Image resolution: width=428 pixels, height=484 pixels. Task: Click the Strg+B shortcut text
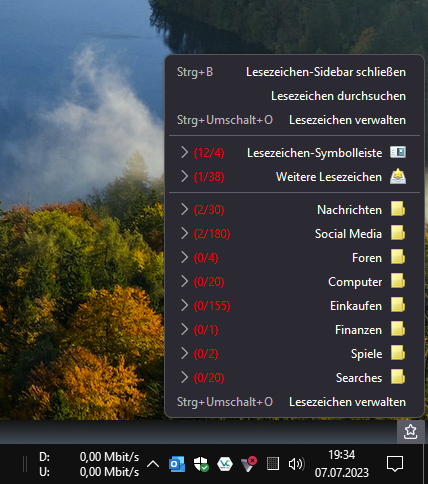195,72
